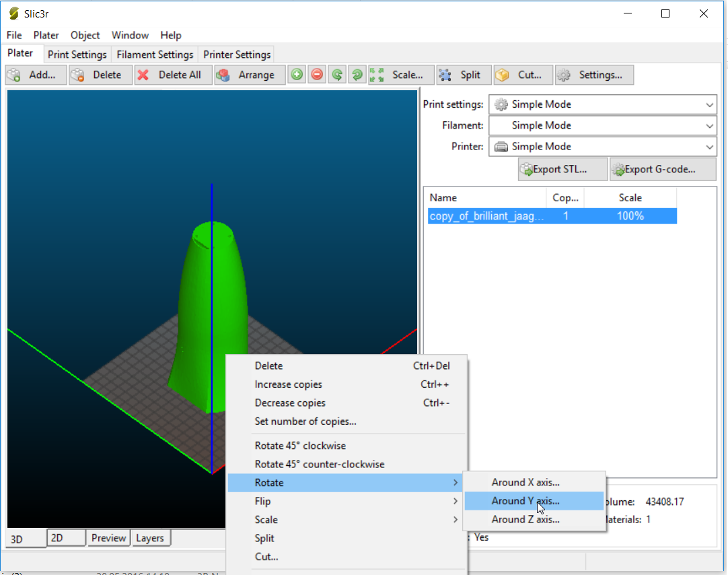The width and height of the screenshot is (728, 575).
Task: Click the green plus increase copies icon
Action: pos(297,75)
